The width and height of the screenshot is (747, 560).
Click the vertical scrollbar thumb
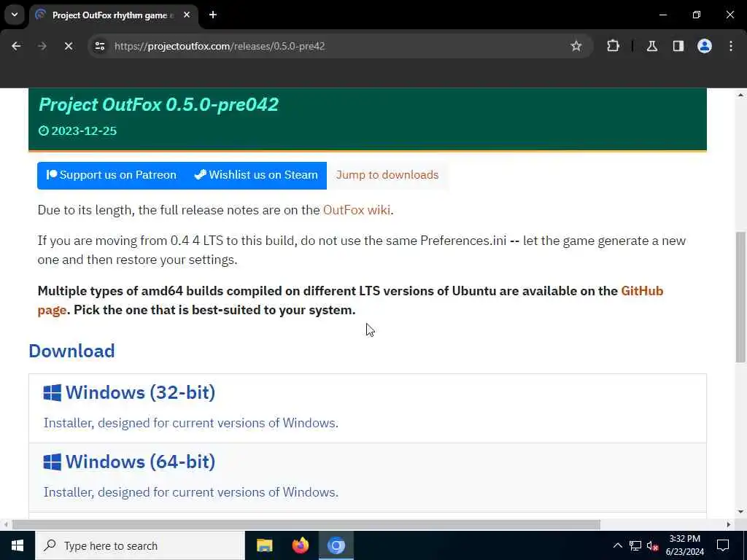click(740, 297)
